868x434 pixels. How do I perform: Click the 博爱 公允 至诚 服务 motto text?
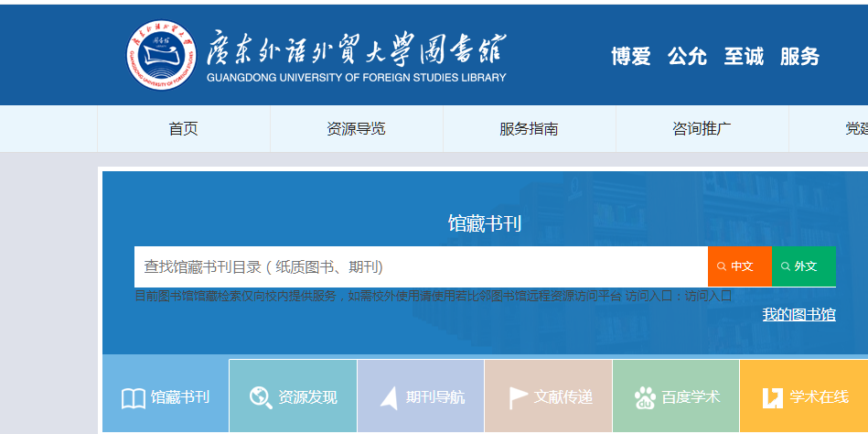pos(715,57)
